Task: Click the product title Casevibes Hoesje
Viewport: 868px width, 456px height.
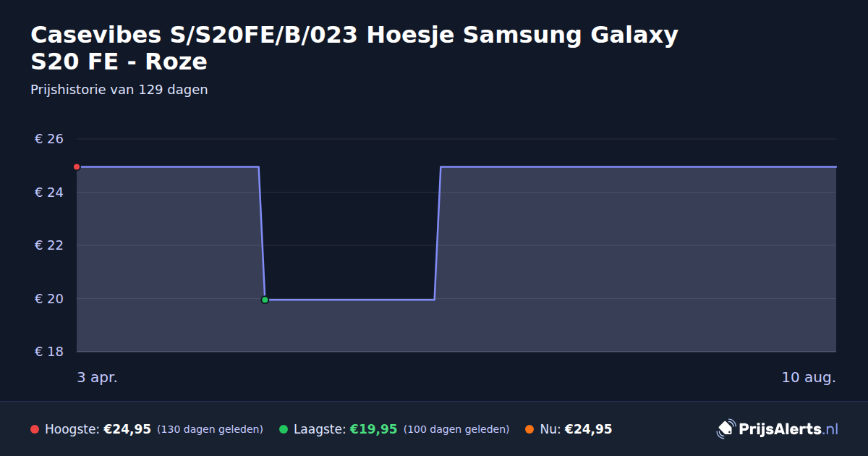Action: click(x=354, y=48)
